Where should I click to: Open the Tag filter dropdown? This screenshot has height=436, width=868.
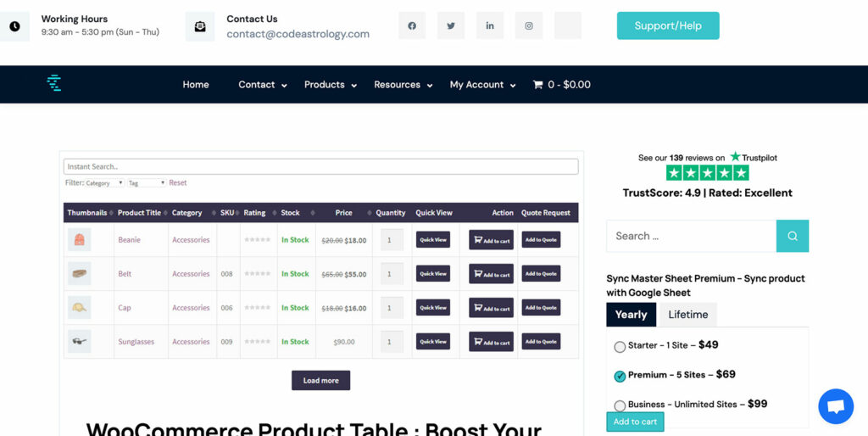click(x=147, y=183)
